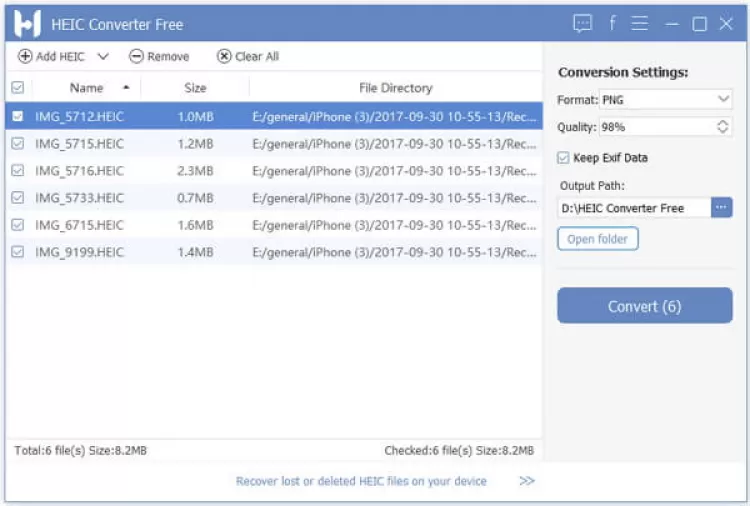The height and width of the screenshot is (506, 750).
Task: Open the feedback chat icon
Action: point(582,23)
